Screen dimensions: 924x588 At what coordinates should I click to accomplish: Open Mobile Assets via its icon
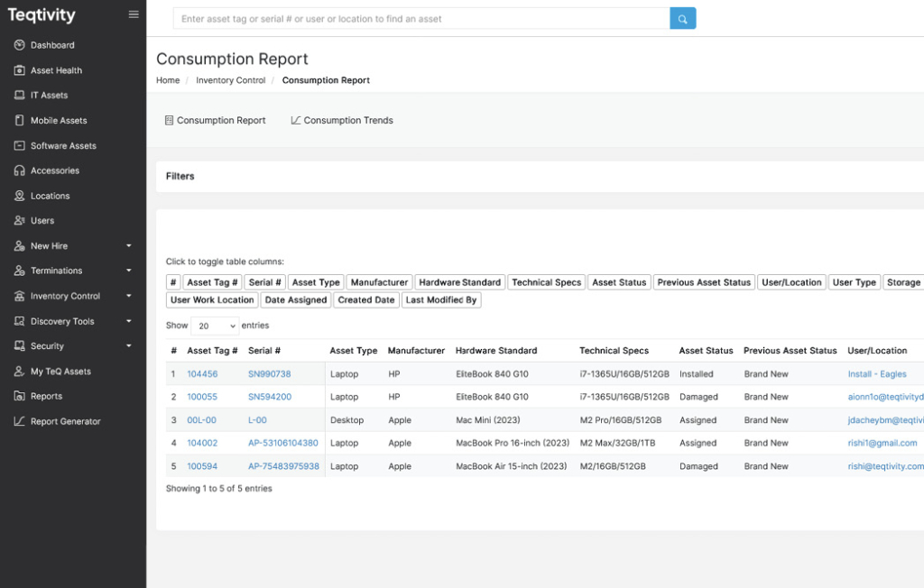click(x=20, y=121)
